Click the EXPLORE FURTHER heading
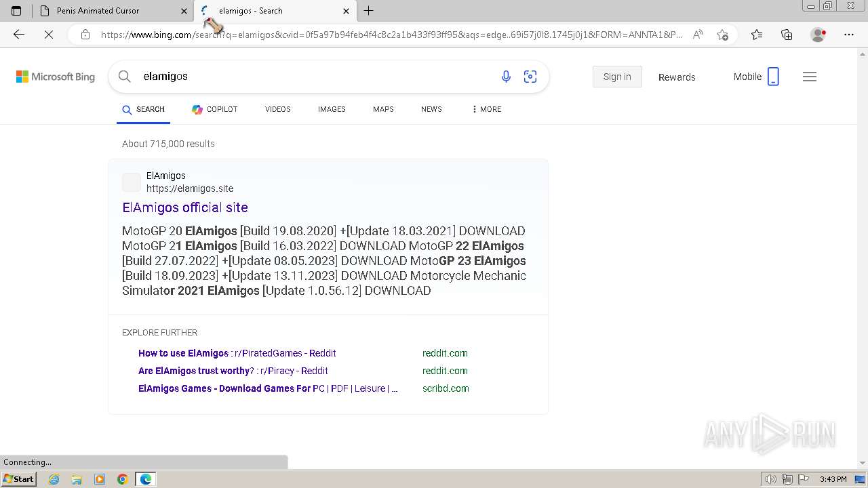Viewport: 868px width, 488px height. tap(159, 333)
